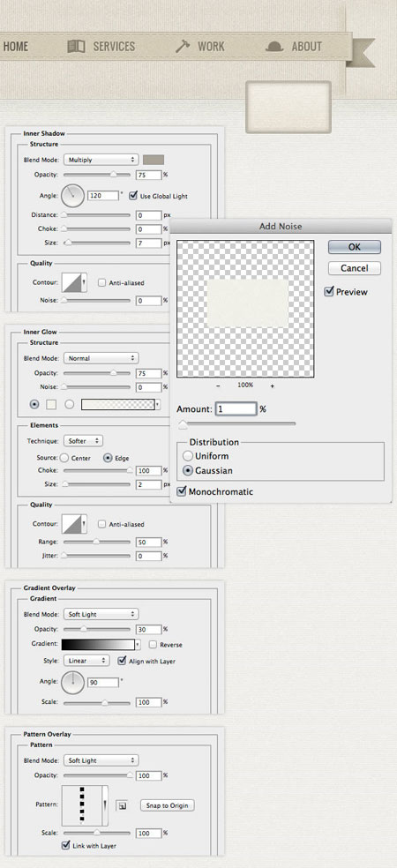Open Inner Shadow contour picker
The image size is (397, 868).
(x=73, y=282)
